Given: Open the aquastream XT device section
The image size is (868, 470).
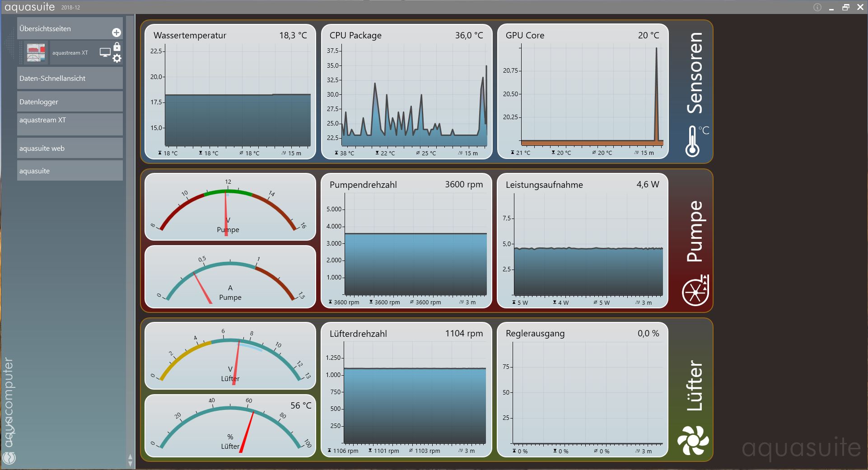Looking at the screenshot, I should pyautogui.click(x=70, y=124).
